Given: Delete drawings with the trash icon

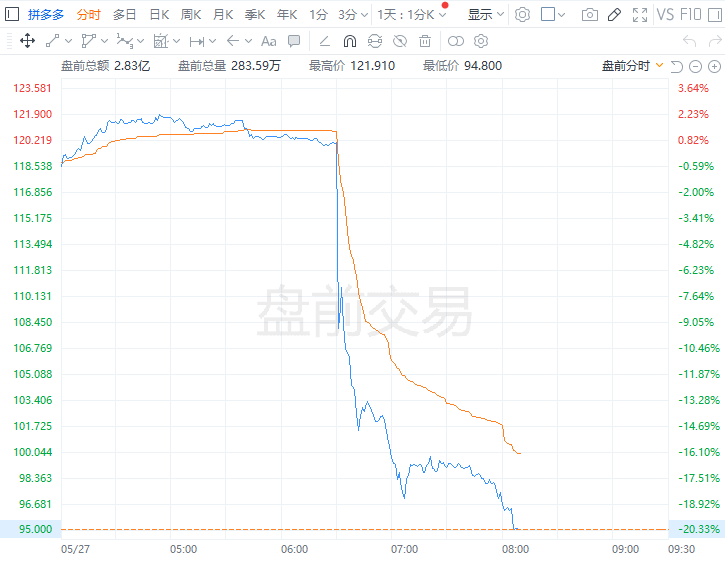Looking at the screenshot, I should click(x=425, y=41).
